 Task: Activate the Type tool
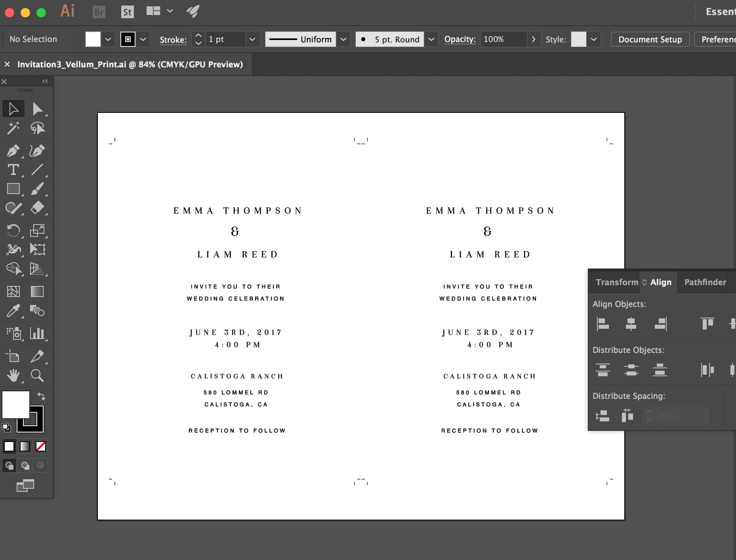[x=13, y=170]
